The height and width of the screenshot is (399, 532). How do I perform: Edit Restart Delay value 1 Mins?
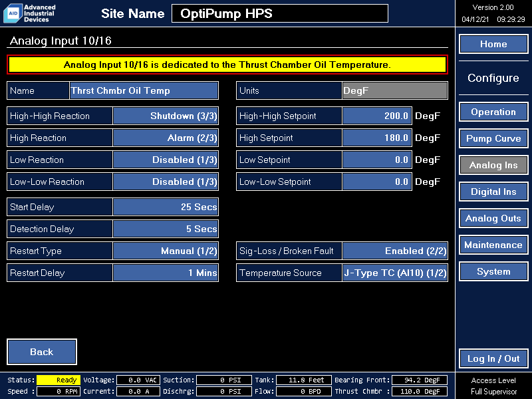click(166, 273)
